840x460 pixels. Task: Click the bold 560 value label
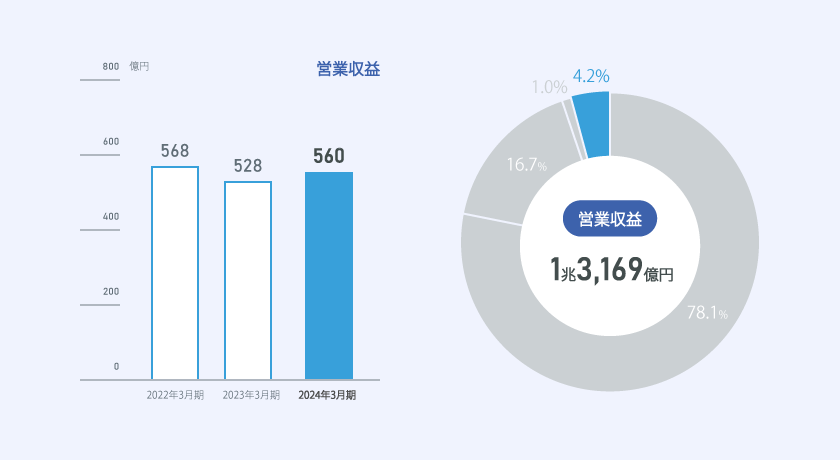329,156
